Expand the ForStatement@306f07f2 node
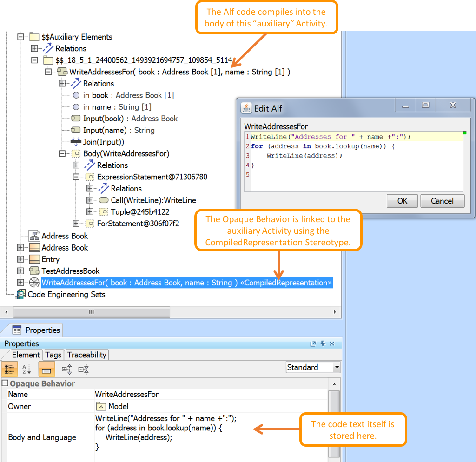The width and height of the screenshot is (476, 462). (76, 224)
